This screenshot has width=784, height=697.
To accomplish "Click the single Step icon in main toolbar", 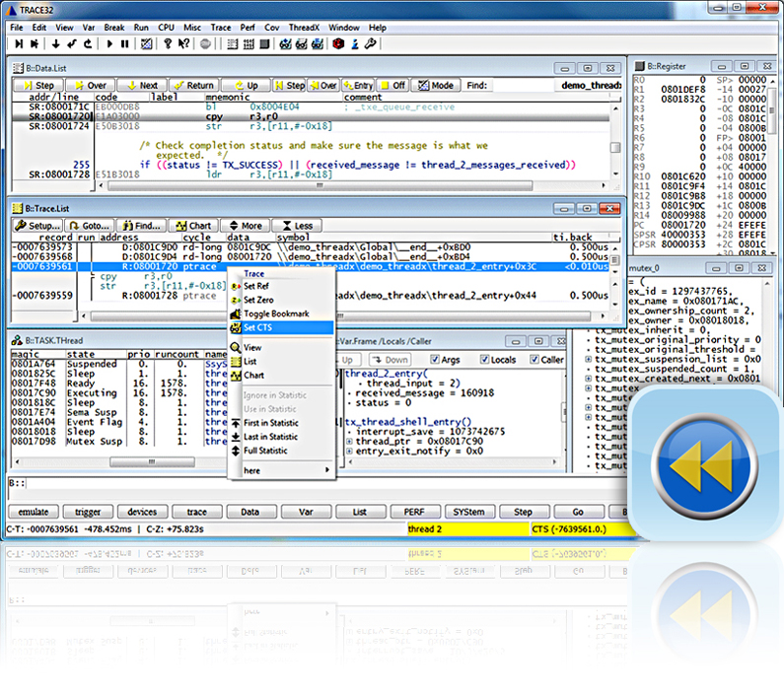I will tap(19, 44).
